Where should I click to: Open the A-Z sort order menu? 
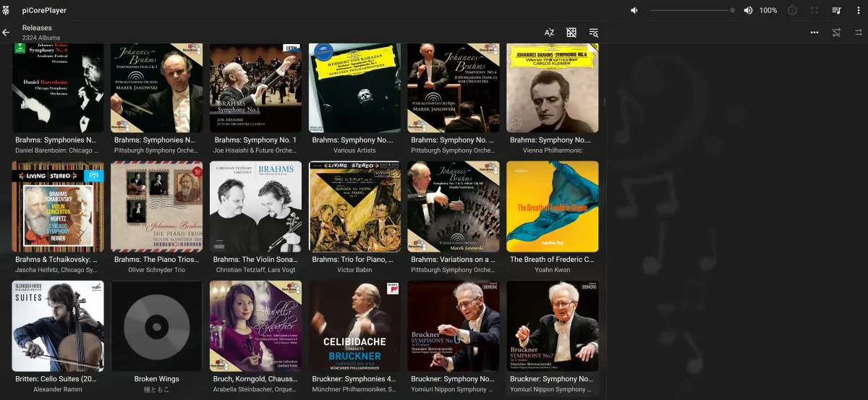(550, 33)
